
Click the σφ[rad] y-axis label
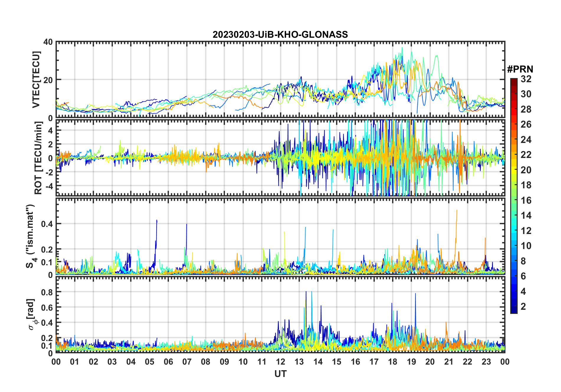32,314
